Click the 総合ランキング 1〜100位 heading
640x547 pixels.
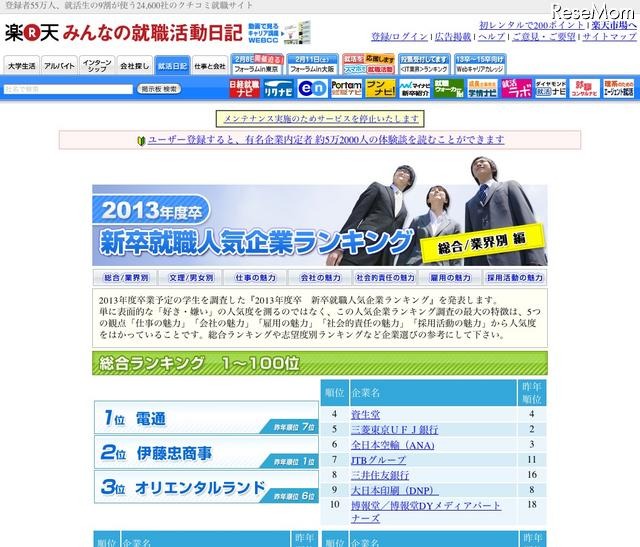coord(320,363)
